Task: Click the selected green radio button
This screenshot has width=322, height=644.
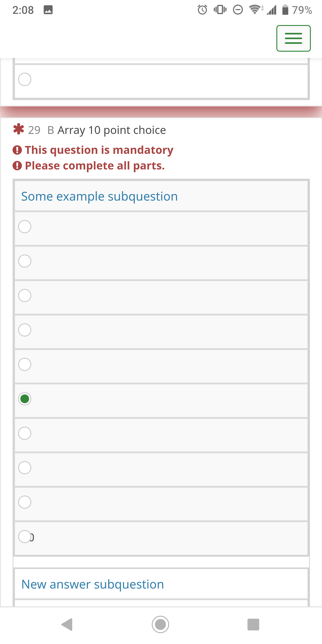Action: tap(25, 399)
